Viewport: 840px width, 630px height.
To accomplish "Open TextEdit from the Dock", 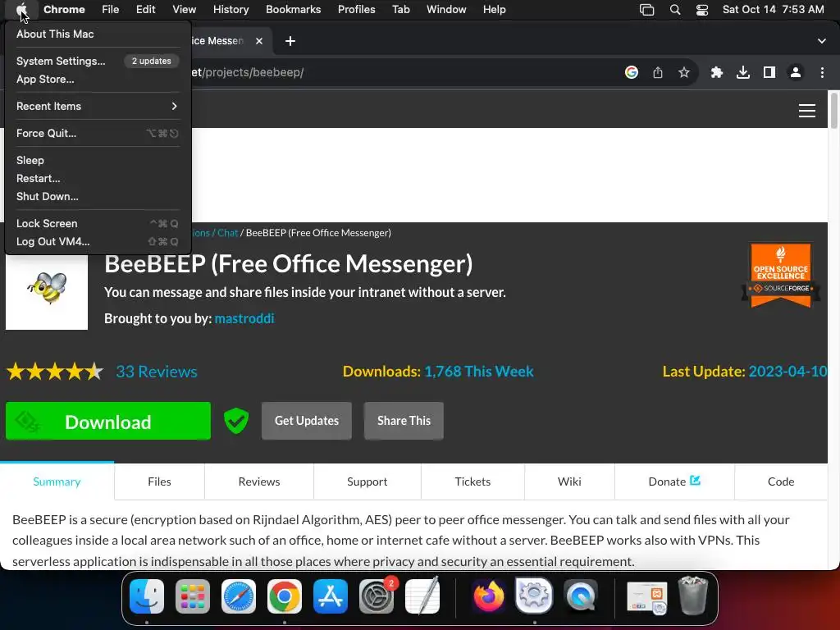I will click(x=422, y=596).
